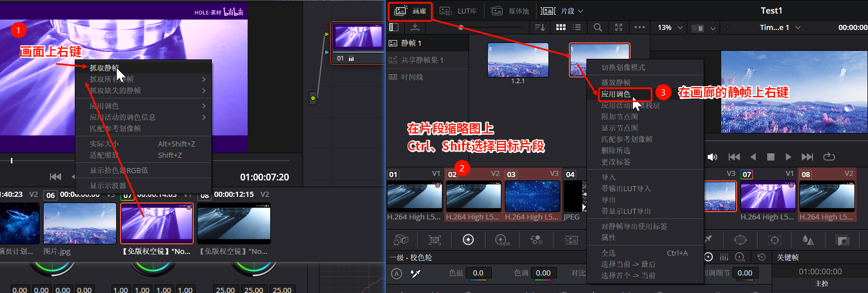Choose 删除所选 in context menu
This screenshot has height=293, width=868.
pyautogui.click(x=616, y=150)
